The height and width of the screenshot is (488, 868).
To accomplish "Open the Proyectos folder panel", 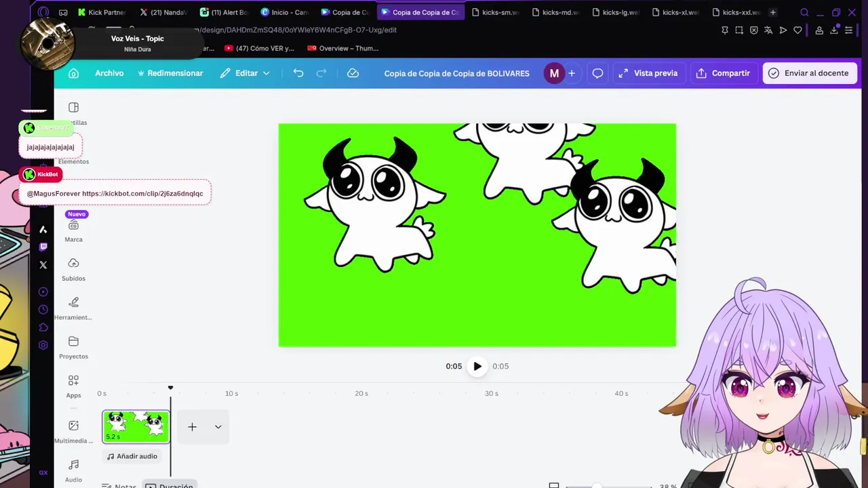I will click(x=73, y=347).
